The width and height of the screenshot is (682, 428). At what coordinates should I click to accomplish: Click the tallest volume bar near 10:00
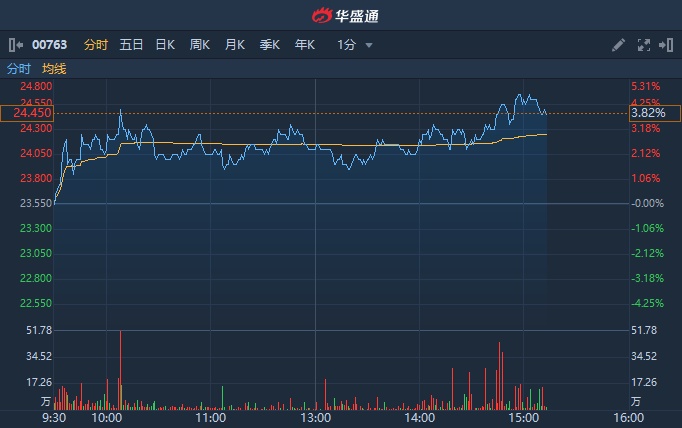tap(120, 370)
